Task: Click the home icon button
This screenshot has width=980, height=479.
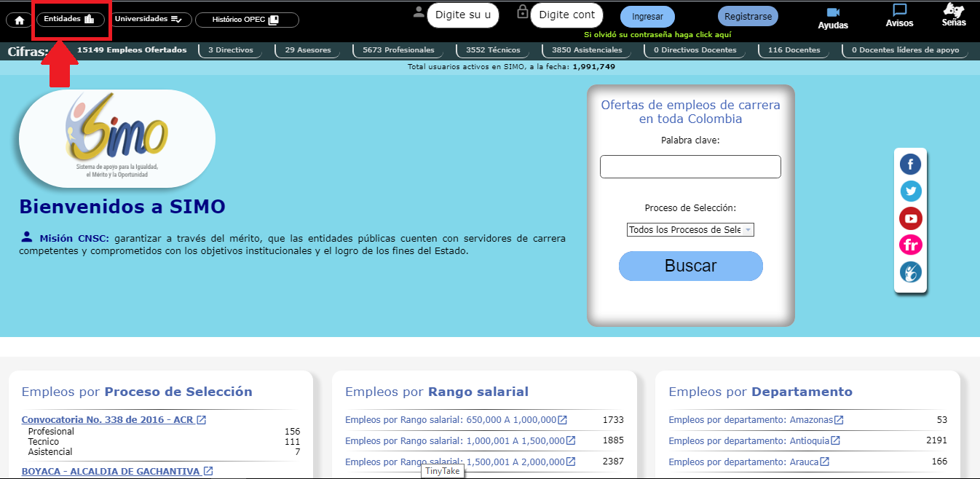Action: pyautogui.click(x=19, y=20)
